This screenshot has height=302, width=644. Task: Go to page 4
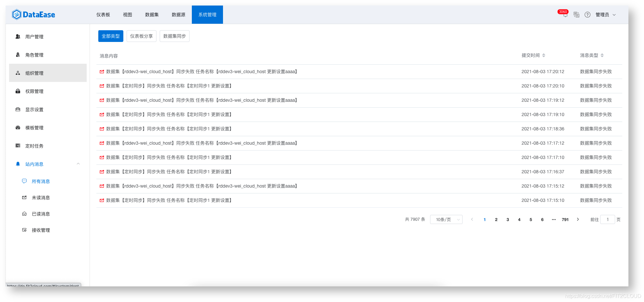tap(519, 219)
